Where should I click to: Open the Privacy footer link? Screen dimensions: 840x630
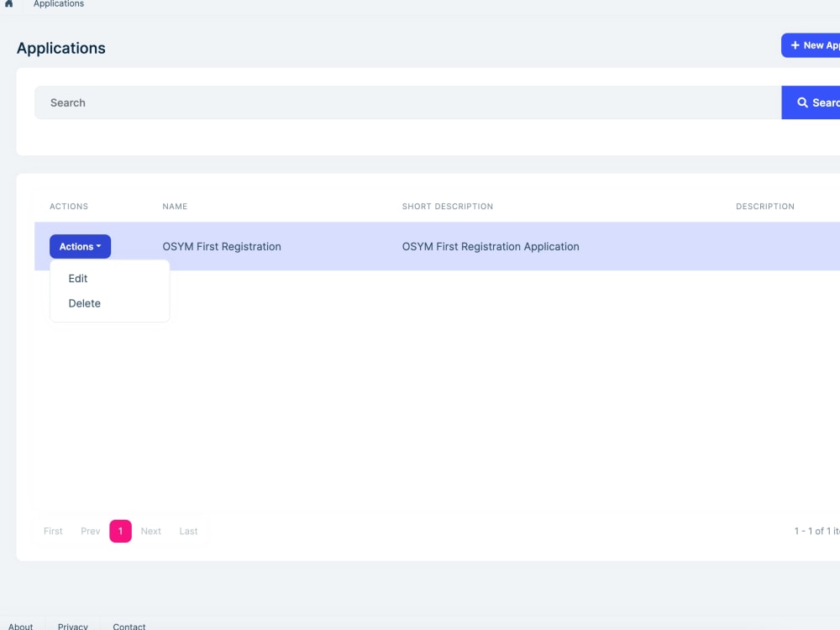pyautogui.click(x=73, y=627)
